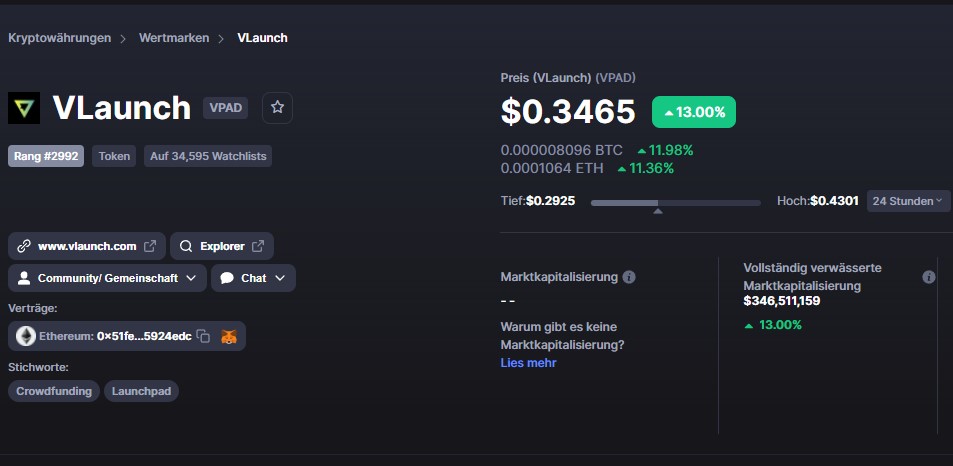
Task: Go to Kryptowährungen breadcrumb
Action: pos(60,38)
